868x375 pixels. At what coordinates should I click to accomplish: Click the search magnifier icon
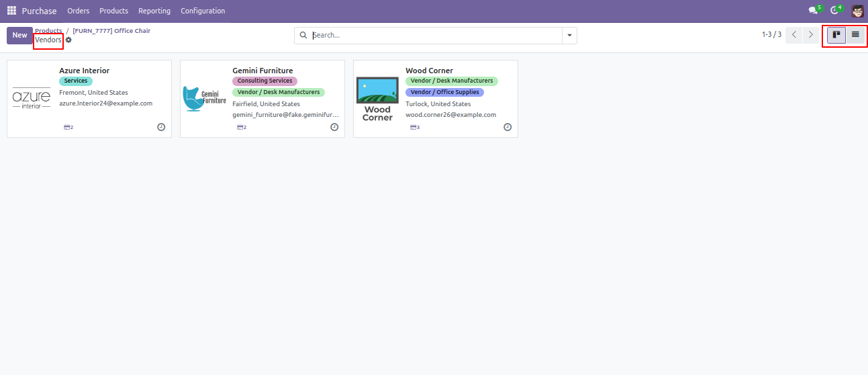point(303,35)
